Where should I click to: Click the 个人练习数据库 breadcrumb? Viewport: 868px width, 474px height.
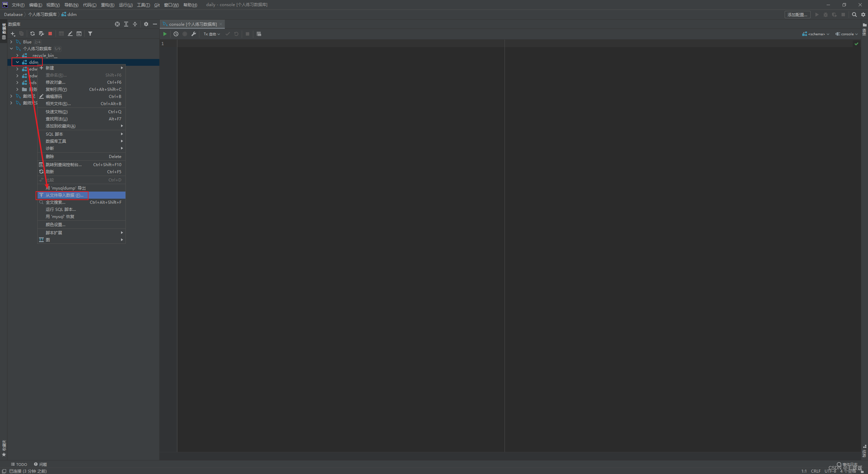42,14
